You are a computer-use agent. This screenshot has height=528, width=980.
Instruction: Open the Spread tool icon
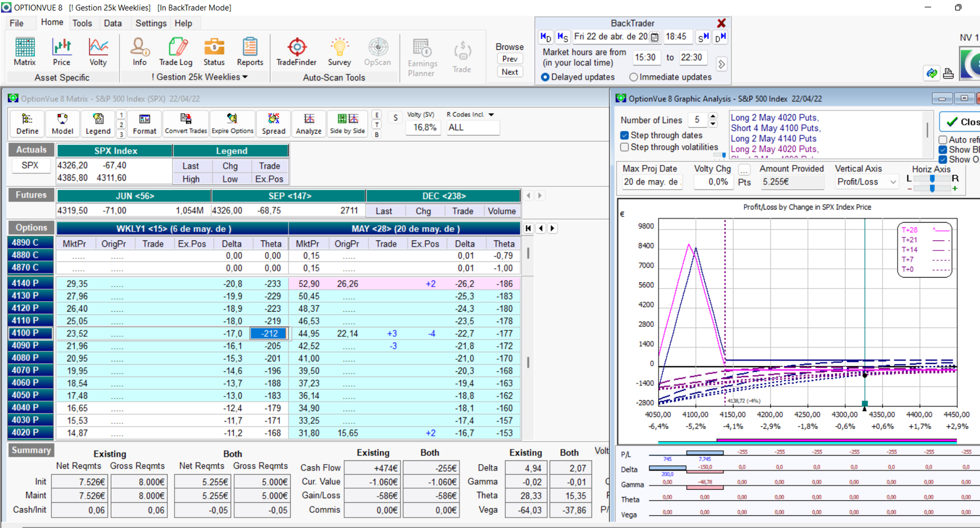tap(273, 124)
